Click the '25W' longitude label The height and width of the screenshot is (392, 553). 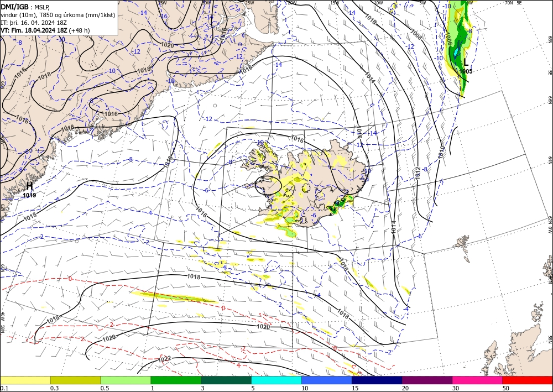[x=249, y=3]
